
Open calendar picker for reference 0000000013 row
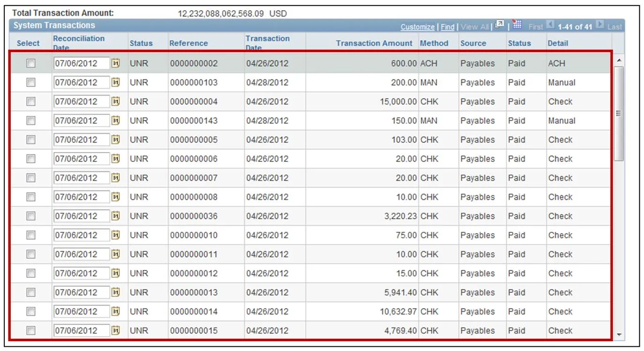pos(115,292)
